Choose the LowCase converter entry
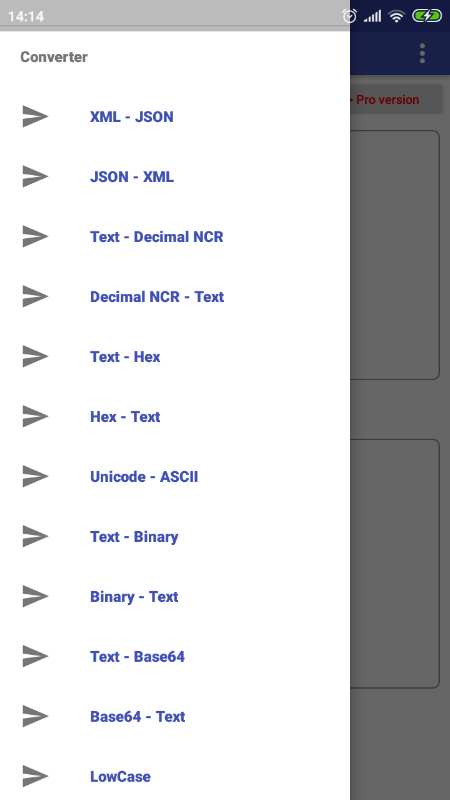 coord(175,777)
